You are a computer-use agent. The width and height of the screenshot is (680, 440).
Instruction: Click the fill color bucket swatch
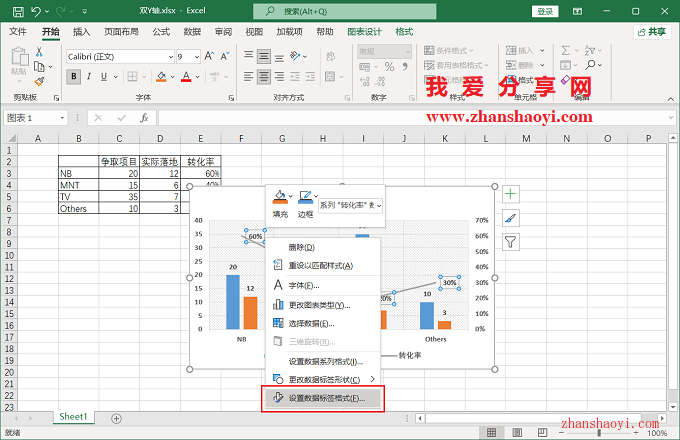point(161,77)
